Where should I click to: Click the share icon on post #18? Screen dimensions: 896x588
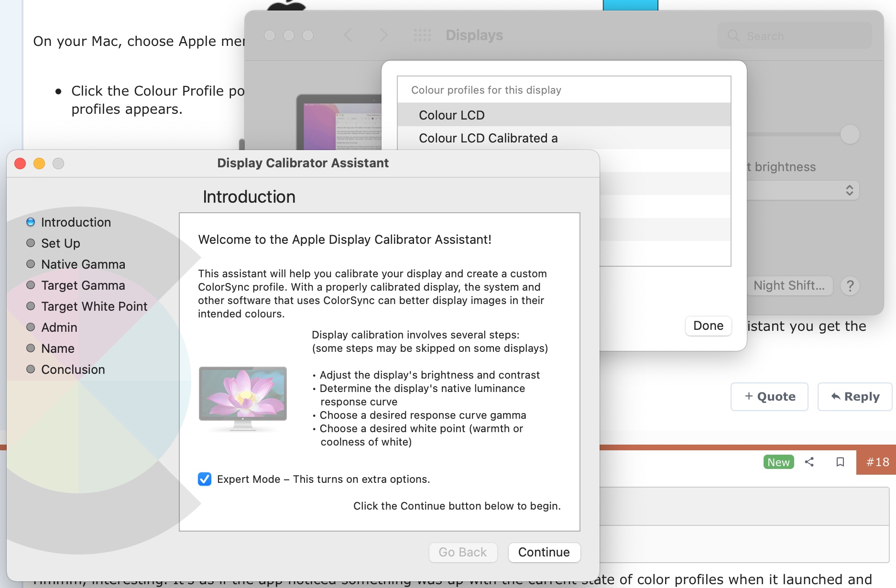[x=809, y=462]
